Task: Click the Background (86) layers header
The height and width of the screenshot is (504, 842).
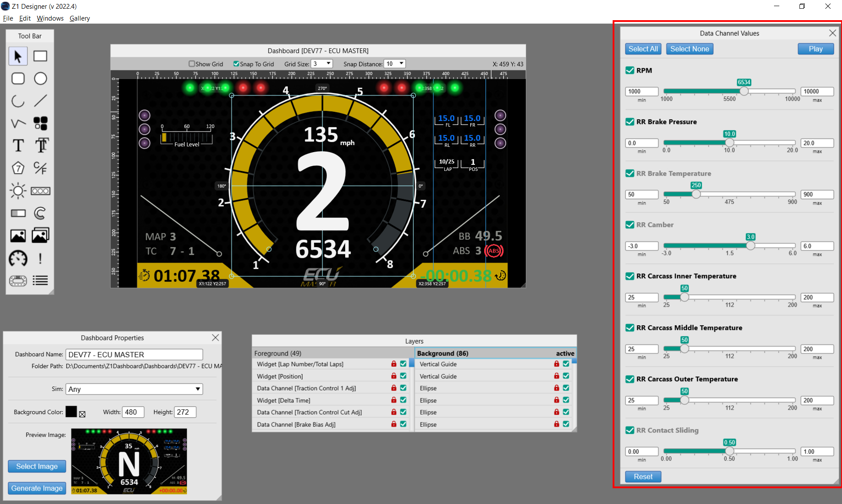Action: [x=495, y=353]
